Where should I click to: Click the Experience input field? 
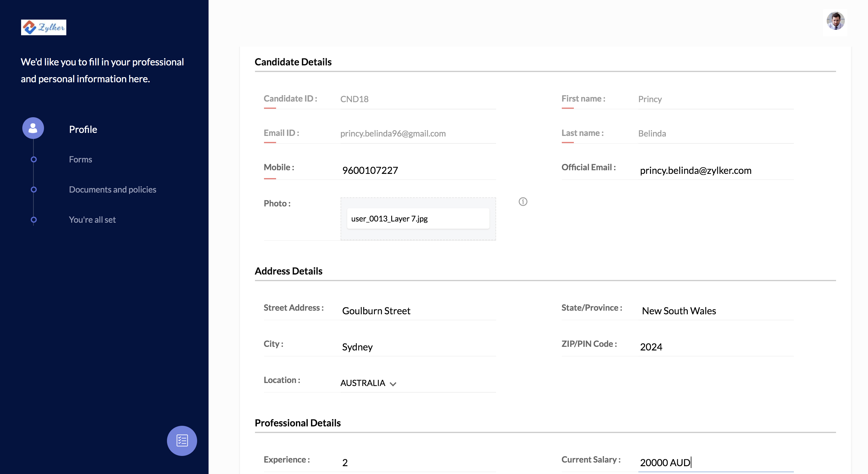(x=417, y=463)
